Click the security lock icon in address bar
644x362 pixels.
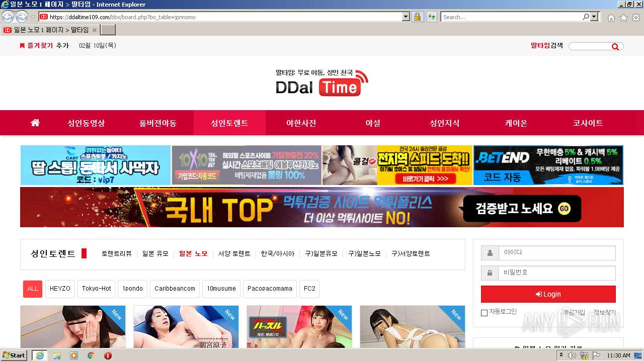(417, 17)
